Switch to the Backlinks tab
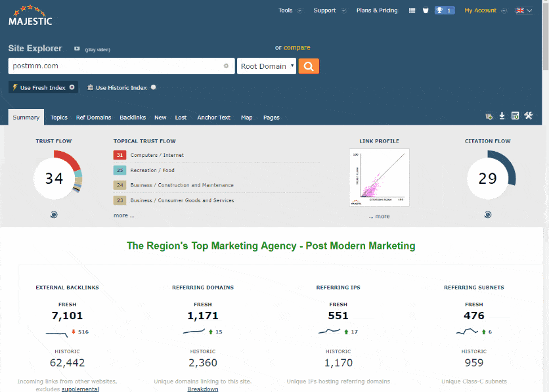The height and width of the screenshot is (392, 549). click(x=133, y=117)
